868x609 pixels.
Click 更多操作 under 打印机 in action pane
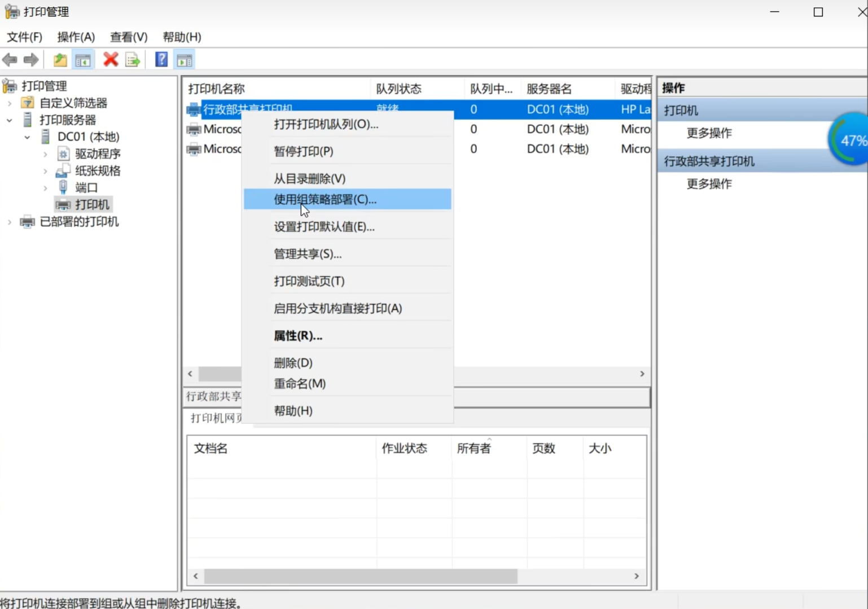click(x=709, y=133)
